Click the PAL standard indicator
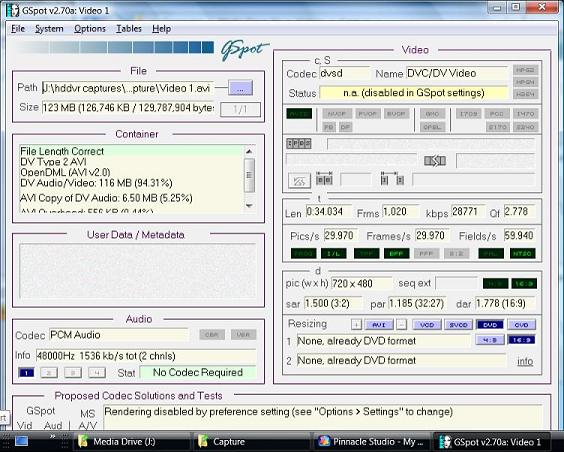Screen dimensions: 564x452 [491, 254]
